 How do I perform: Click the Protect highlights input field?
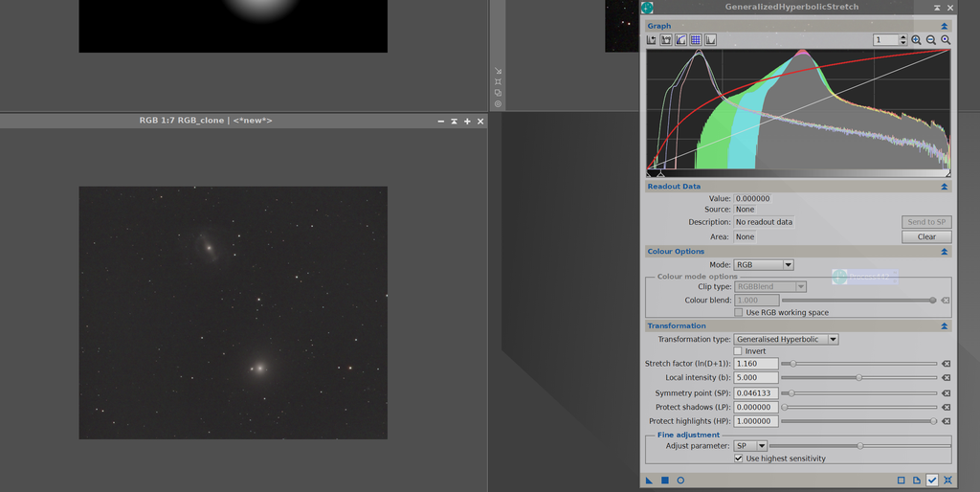(756, 421)
